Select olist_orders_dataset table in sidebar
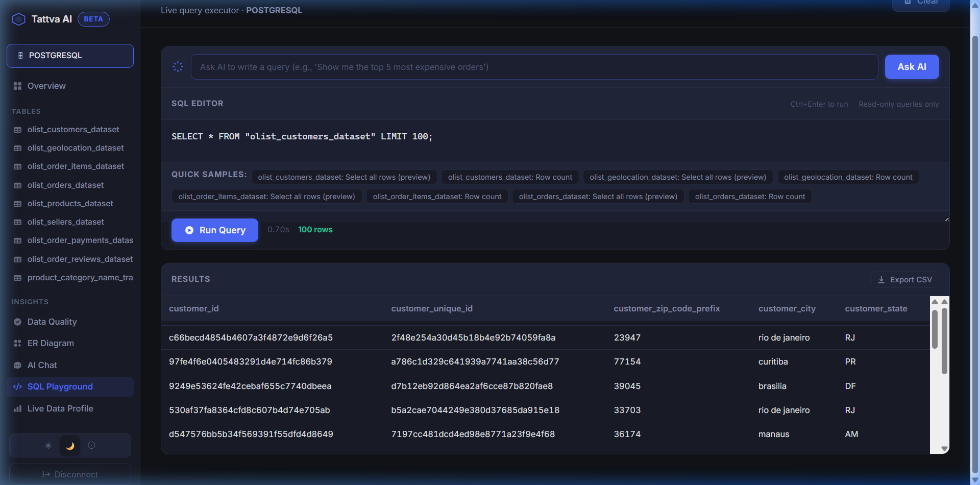 pyautogui.click(x=65, y=185)
